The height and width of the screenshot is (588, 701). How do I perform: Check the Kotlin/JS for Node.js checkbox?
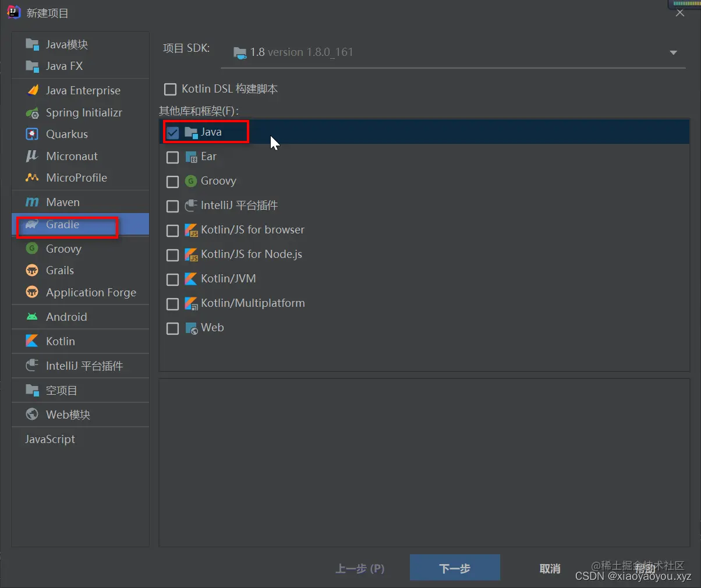pos(172,255)
